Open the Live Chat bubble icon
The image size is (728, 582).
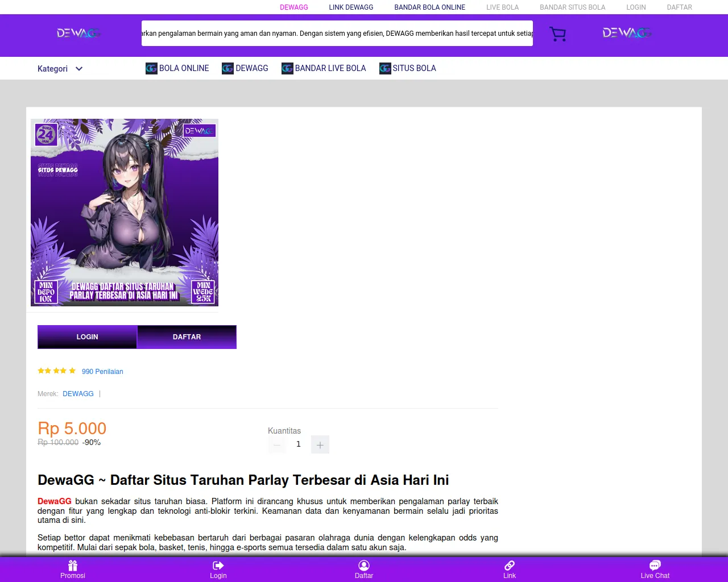pyautogui.click(x=655, y=566)
